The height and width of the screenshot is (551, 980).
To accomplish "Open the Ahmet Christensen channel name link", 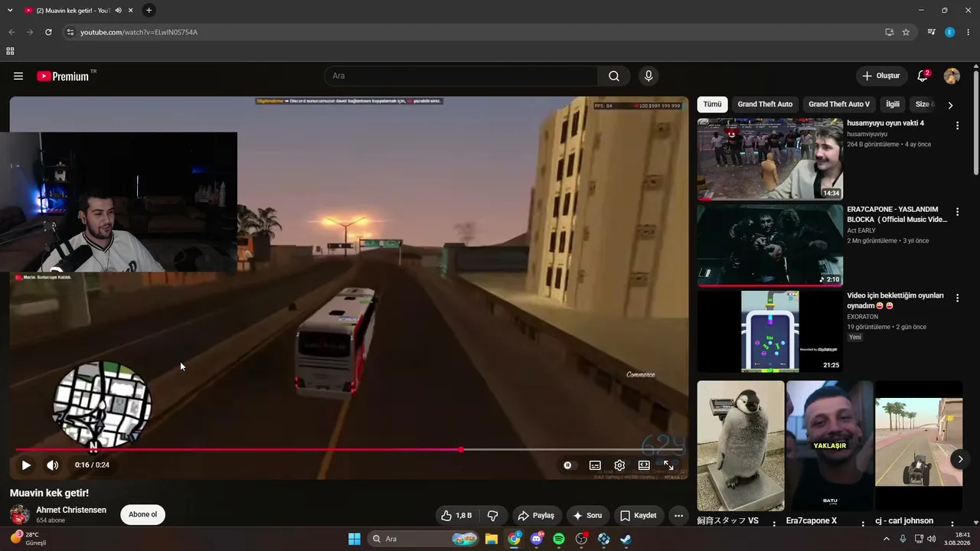I will [71, 510].
